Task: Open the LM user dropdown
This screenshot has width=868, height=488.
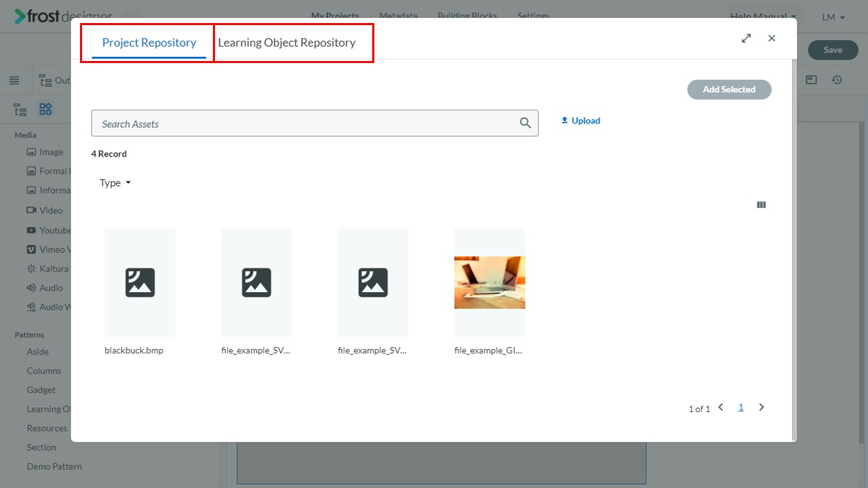Action: [x=833, y=17]
